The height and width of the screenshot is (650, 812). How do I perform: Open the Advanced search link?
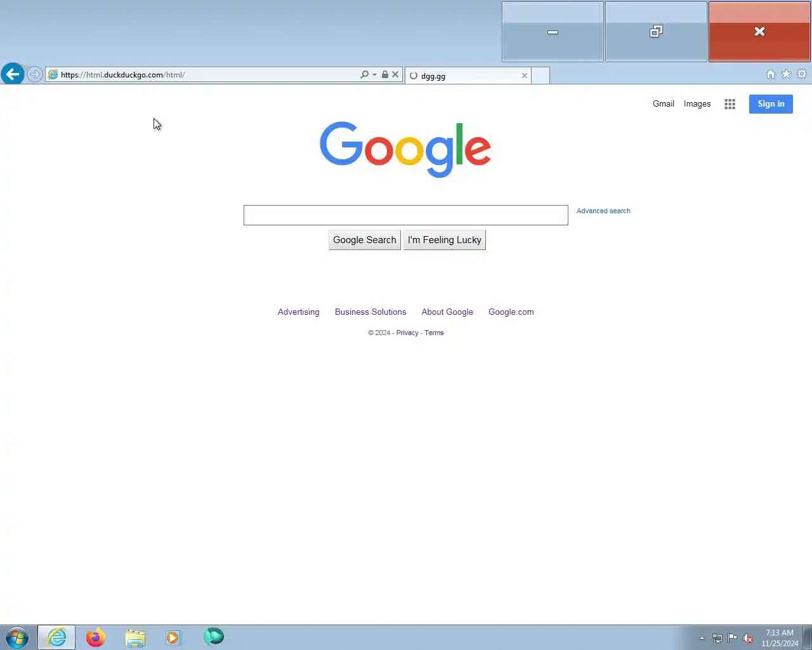(x=603, y=211)
